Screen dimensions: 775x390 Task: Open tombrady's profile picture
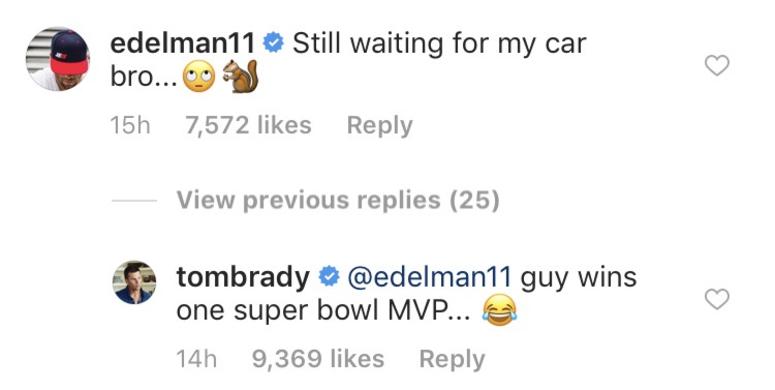point(134,282)
